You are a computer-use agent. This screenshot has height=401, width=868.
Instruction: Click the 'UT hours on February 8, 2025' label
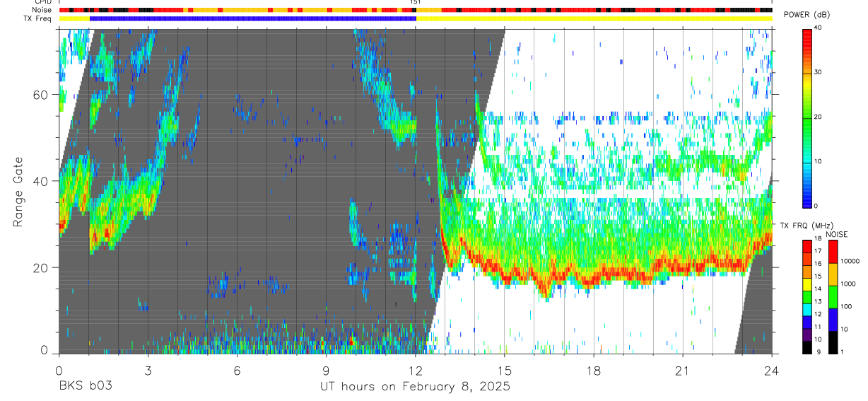pyautogui.click(x=415, y=387)
